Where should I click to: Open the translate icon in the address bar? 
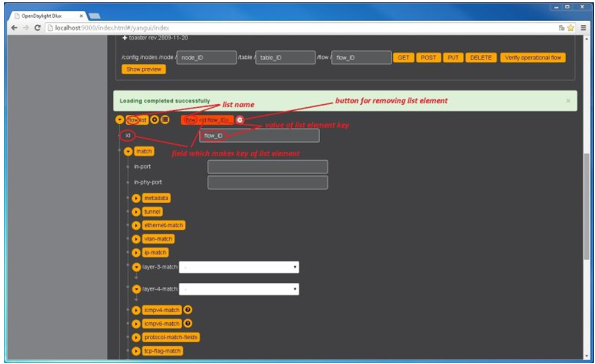click(x=561, y=28)
